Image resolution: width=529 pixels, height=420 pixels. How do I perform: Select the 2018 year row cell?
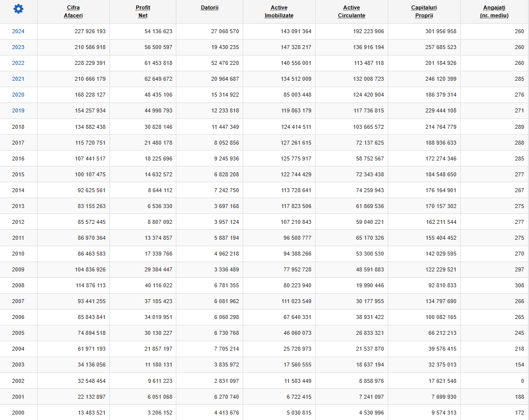click(18, 127)
